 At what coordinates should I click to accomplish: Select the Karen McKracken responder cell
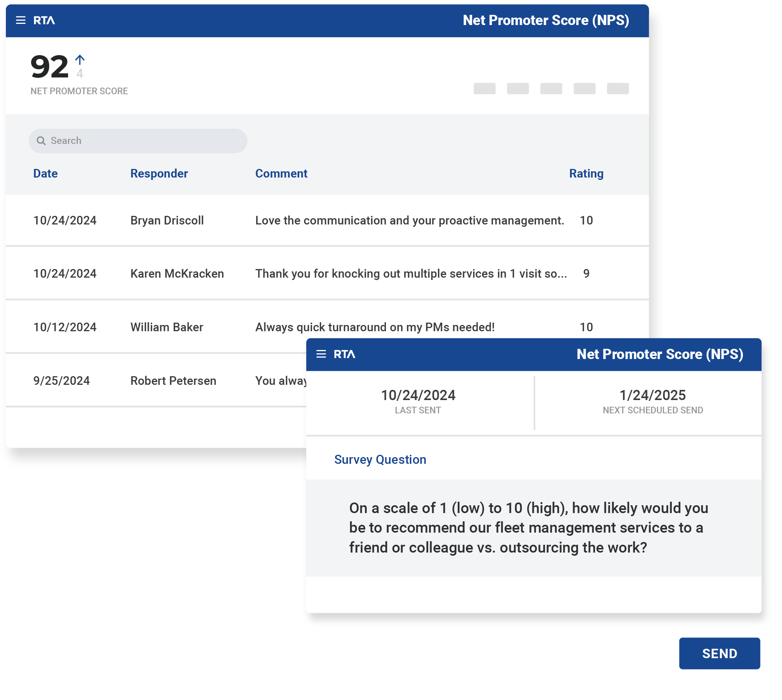pyautogui.click(x=177, y=274)
